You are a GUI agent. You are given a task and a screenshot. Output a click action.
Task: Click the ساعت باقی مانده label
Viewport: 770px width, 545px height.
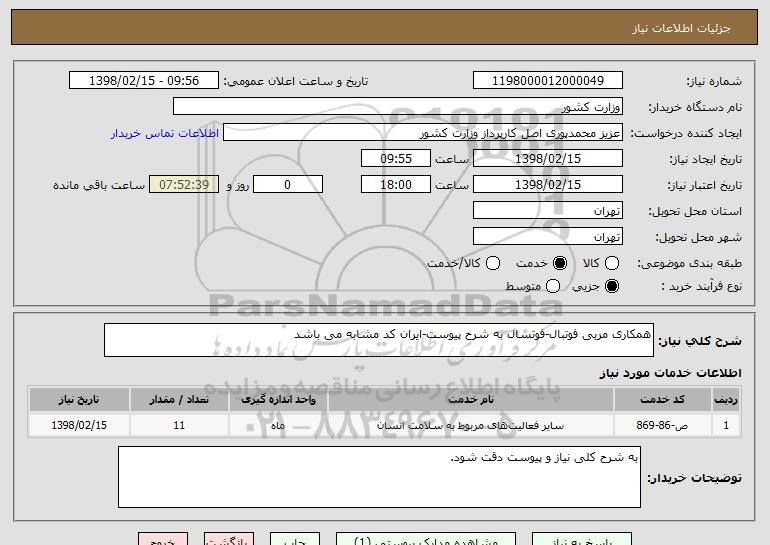(99, 185)
